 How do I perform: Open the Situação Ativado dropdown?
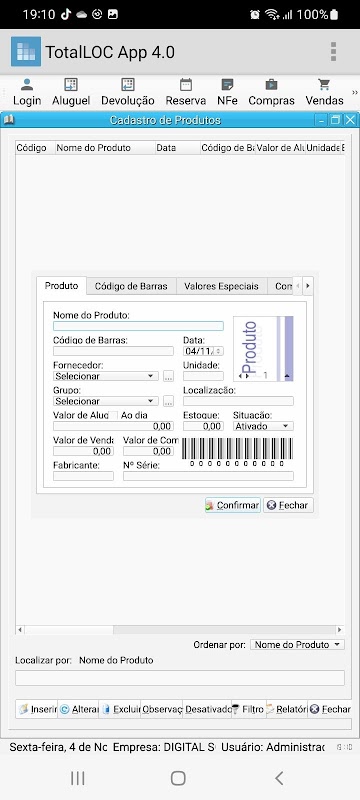coord(263,426)
